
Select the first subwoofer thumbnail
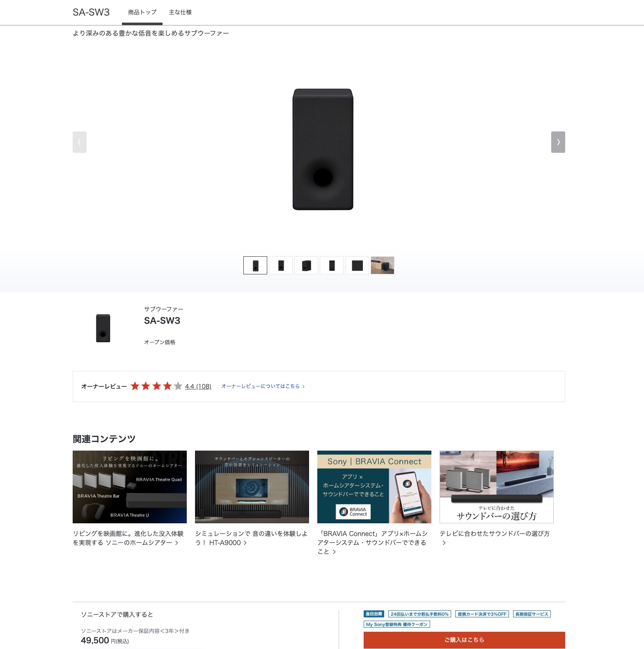pos(255,265)
